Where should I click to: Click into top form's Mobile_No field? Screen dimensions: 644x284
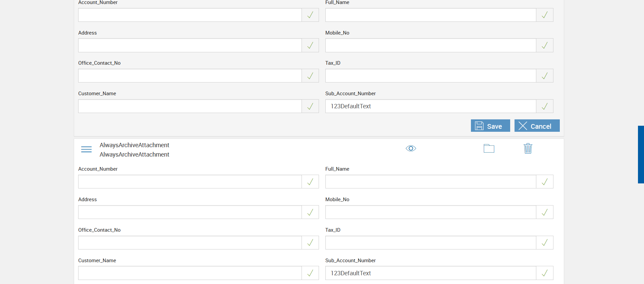[431, 45]
